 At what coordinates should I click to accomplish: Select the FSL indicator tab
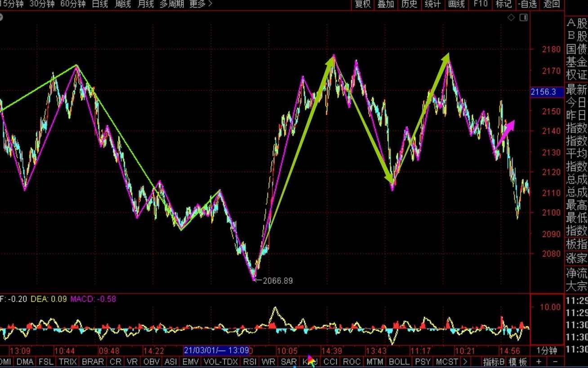click(46, 362)
